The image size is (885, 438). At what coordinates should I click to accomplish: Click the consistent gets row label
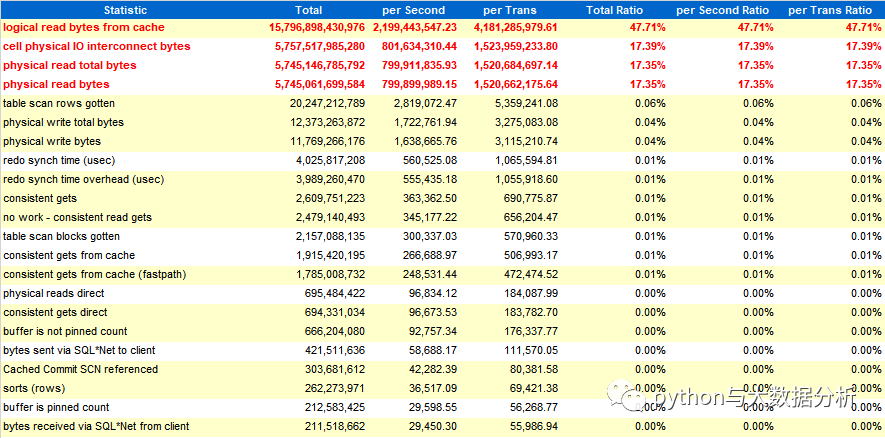tap(40, 199)
